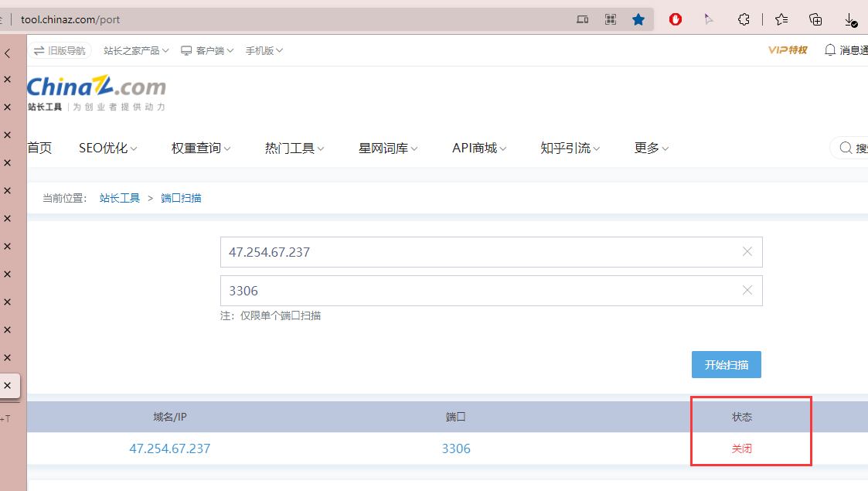Click the cursor arrow extension icon
Viewport: 868px width, 491px height.
(x=709, y=20)
